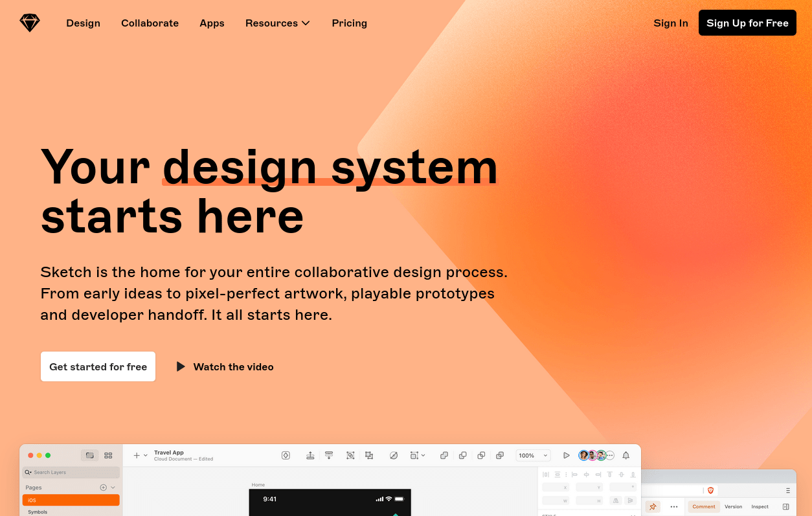Click the circle-slash Edit toolbar icon
Viewport: 812px width, 516px height.
(x=394, y=455)
